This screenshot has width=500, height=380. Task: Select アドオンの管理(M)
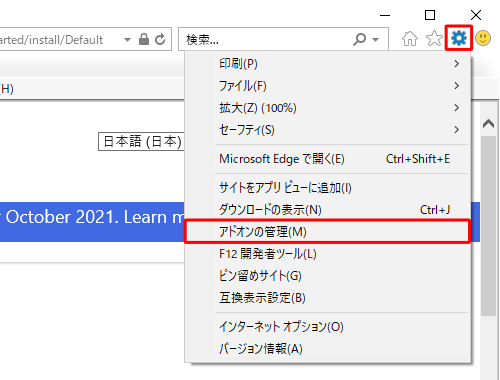pos(327,232)
